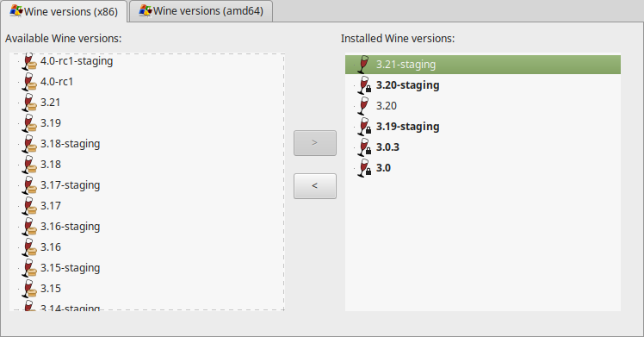
Task: Click the wine icon next to 3.15
Action: pos(29,289)
